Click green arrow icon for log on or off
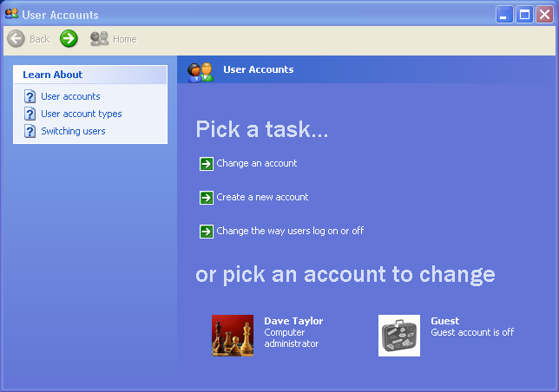Screen dimensions: 559x392 coord(207,232)
